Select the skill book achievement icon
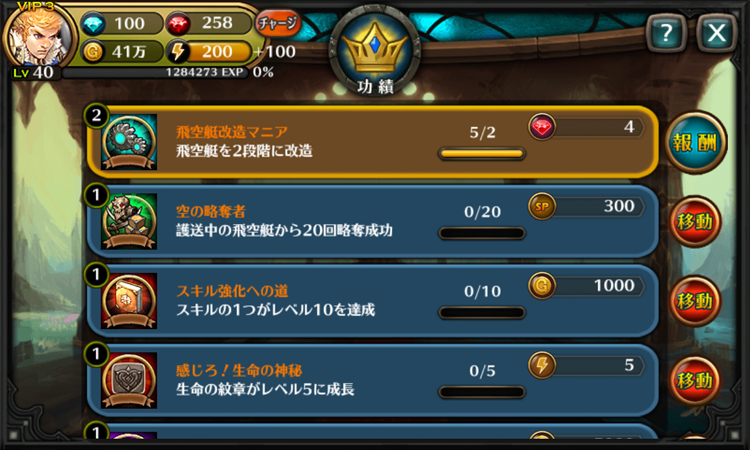This screenshot has height=450, width=750. (x=129, y=301)
